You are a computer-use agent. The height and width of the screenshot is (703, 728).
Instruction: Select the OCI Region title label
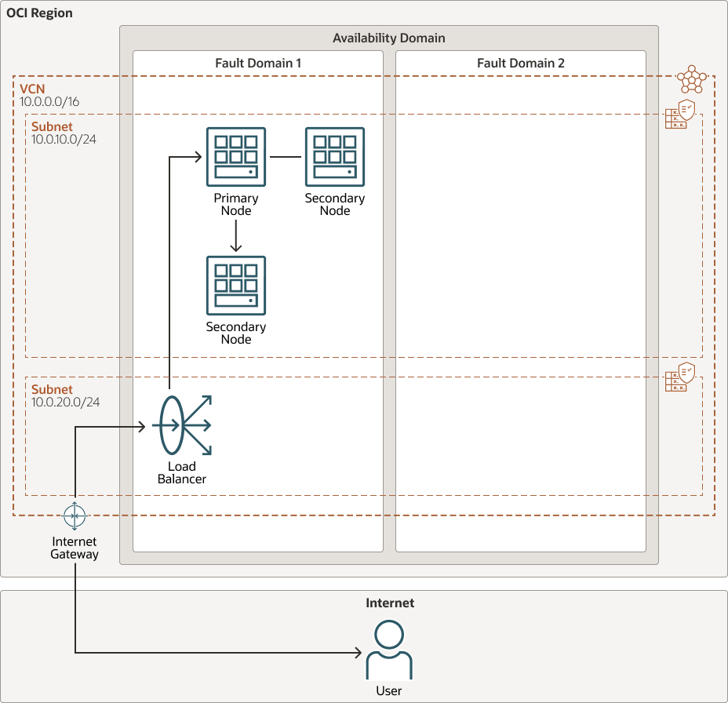(x=40, y=13)
